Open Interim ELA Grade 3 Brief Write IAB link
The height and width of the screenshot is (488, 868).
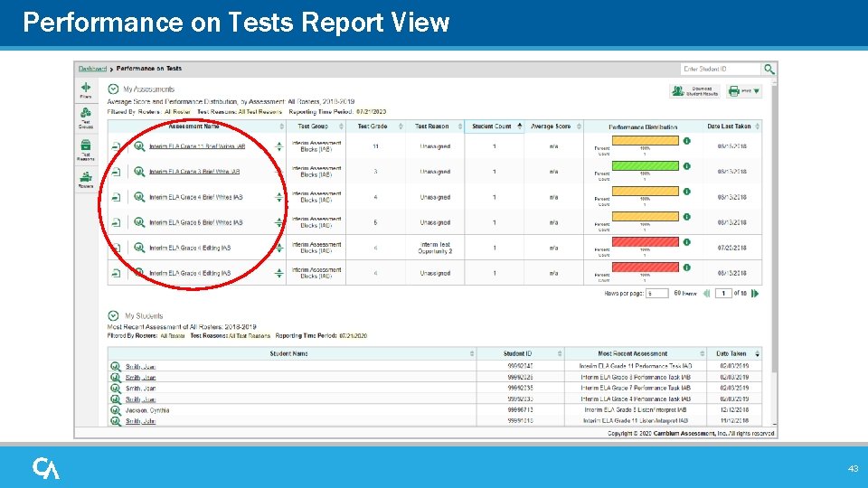tap(194, 172)
